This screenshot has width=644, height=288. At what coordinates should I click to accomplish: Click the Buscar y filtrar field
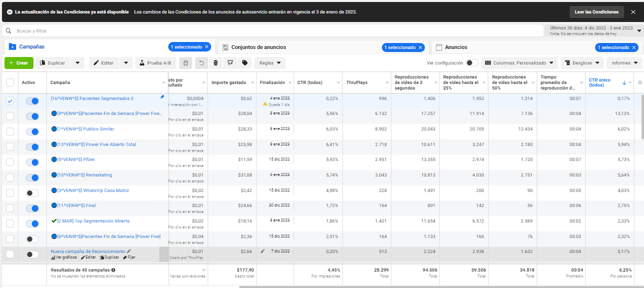pyautogui.click(x=273, y=30)
